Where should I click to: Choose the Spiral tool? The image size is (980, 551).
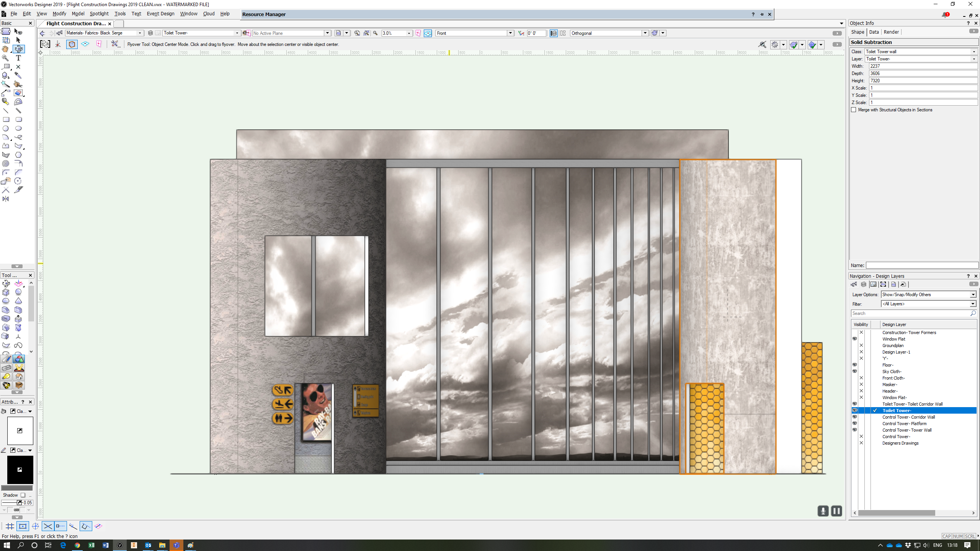6,164
